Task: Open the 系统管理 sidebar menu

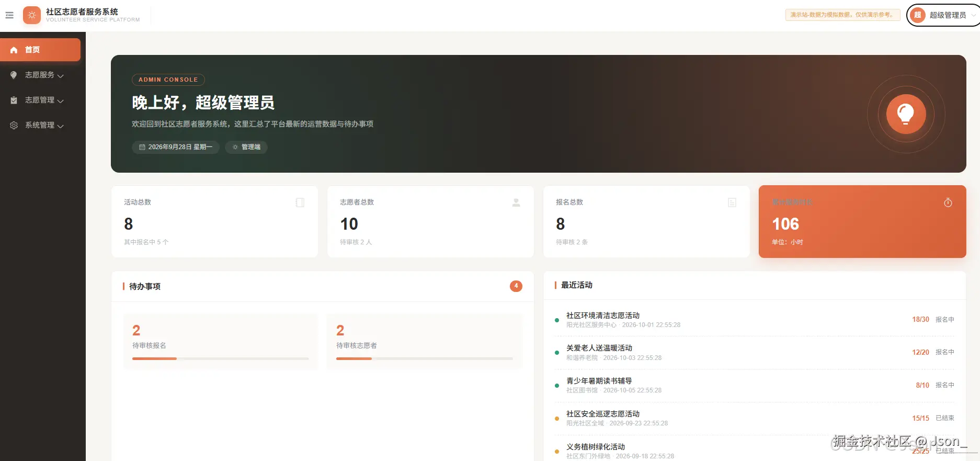Action: (40, 125)
